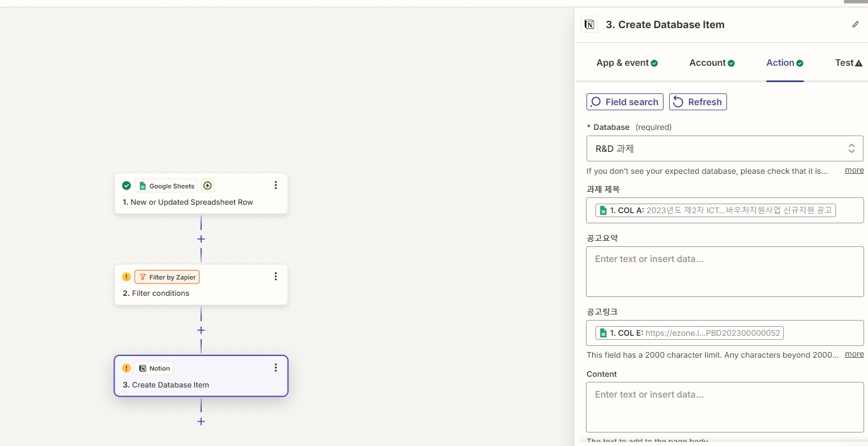Image resolution: width=868 pixels, height=446 pixels.
Task: Add a step after the Notion step
Action: (201, 421)
